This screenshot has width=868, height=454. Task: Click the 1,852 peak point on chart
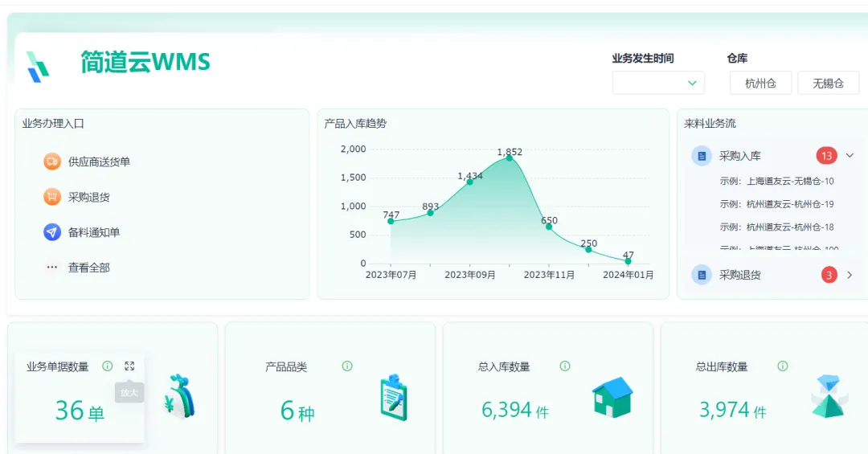click(x=510, y=158)
